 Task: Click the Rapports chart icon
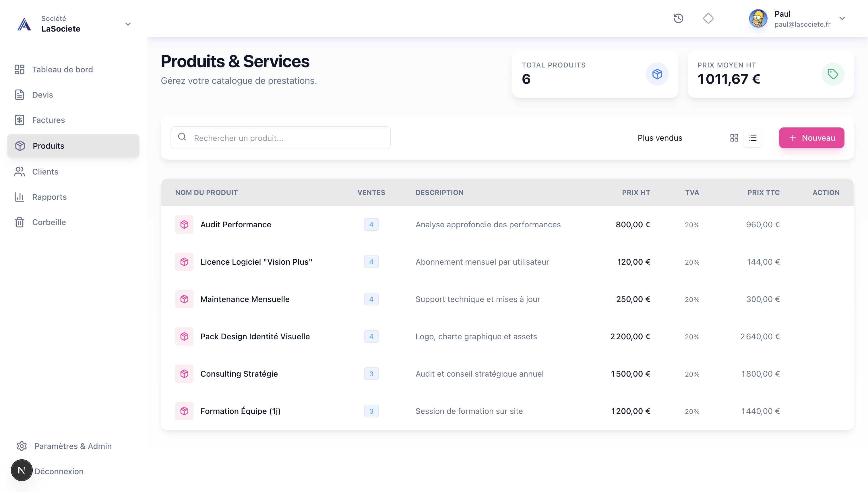click(x=19, y=197)
